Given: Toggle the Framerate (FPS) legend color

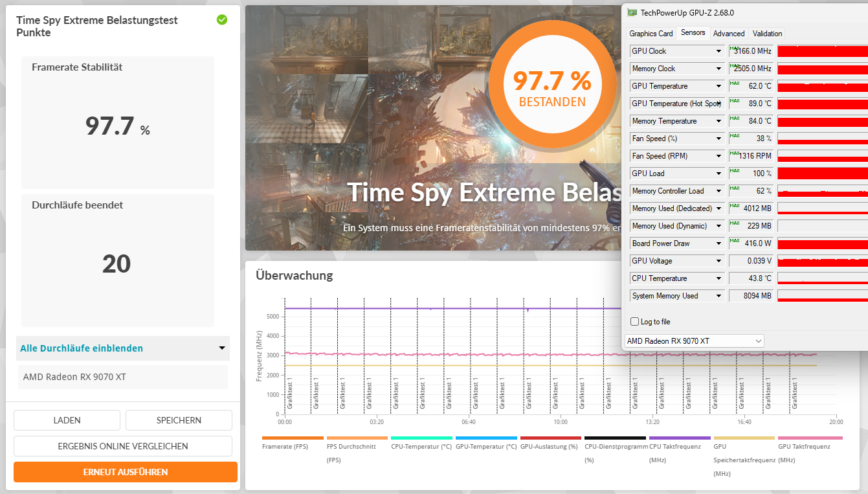Looking at the screenshot, I should tap(293, 438).
